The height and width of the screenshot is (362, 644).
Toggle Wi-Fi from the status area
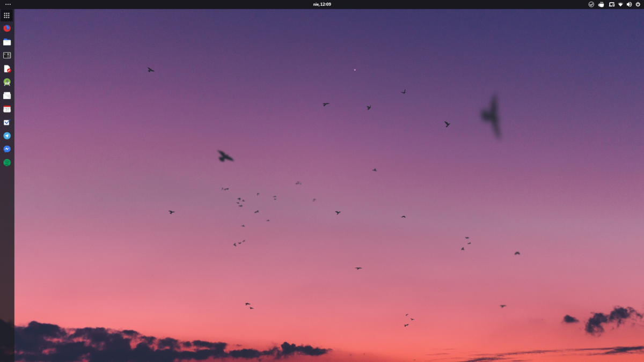pyautogui.click(x=620, y=4)
